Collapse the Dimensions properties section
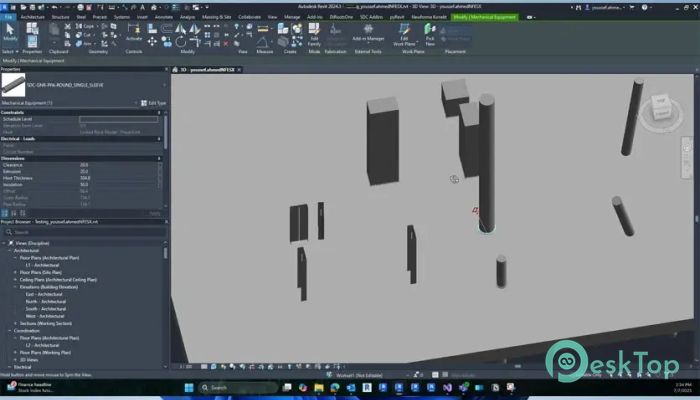Image resolution: width=700 pixels, height=400 pixels. [159, 158]
